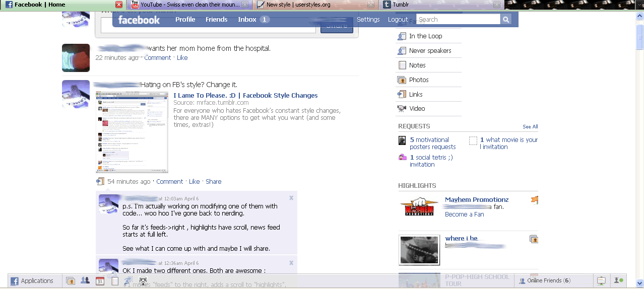Click Become a Fan link
The width and height of the screenshot is (644, 289).
click(464, 214)
